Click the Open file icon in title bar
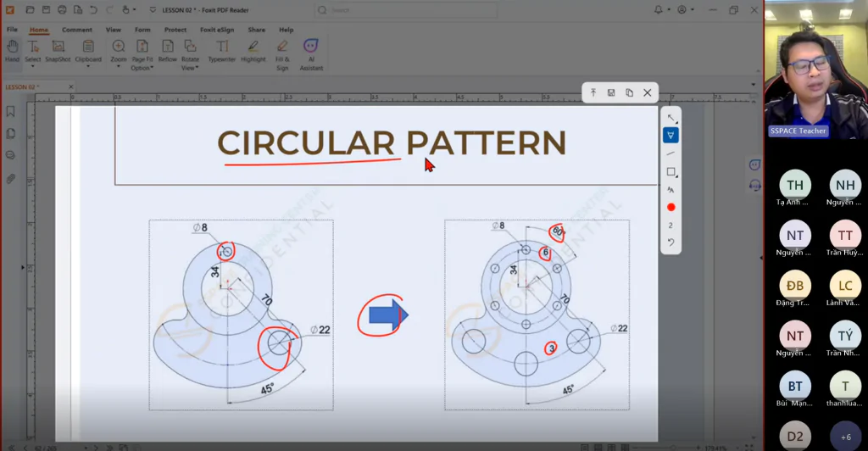Viewport: 868px width, 451px height. tap(30, 10)
